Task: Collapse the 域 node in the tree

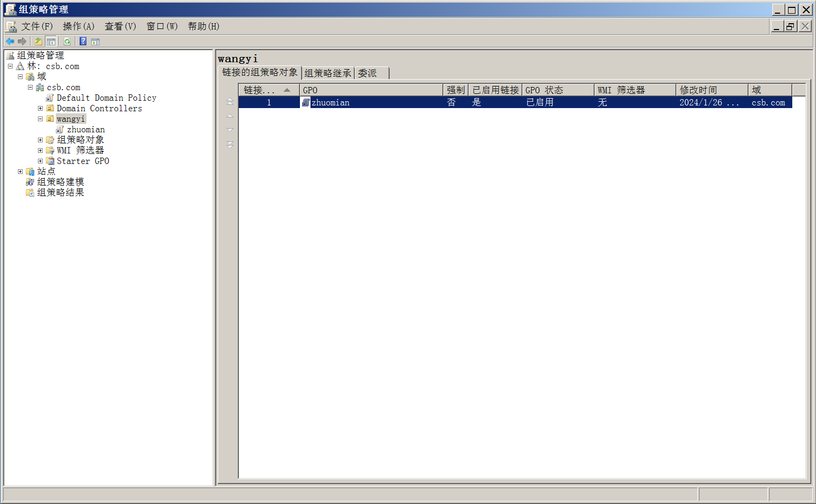Action: (x=20, y=76)
